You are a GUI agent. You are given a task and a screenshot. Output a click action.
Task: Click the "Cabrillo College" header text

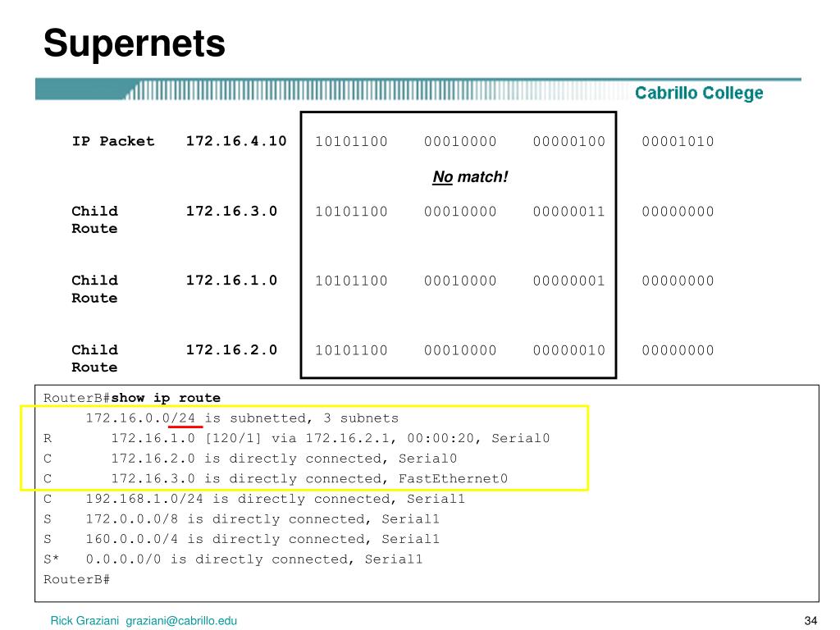coord(699,94)
